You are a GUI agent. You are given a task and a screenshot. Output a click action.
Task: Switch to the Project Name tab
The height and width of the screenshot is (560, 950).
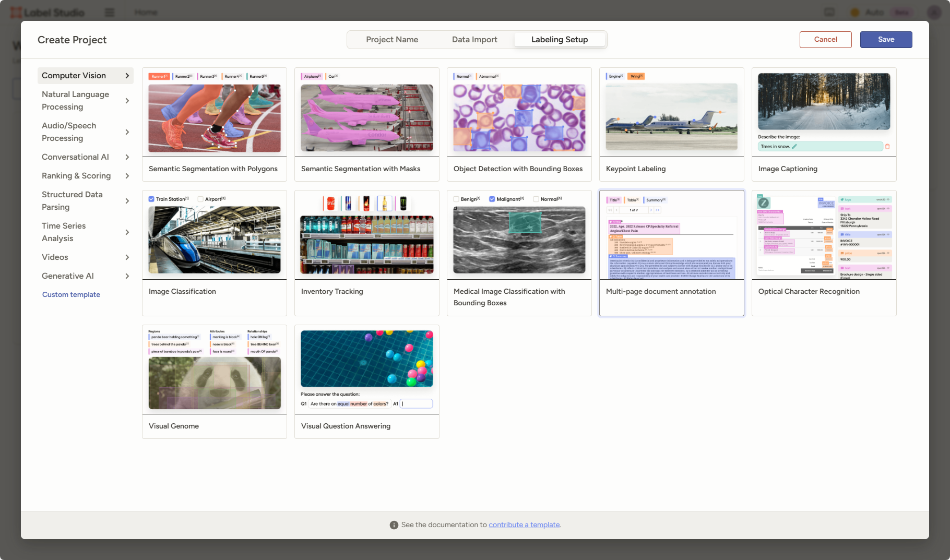point(391,40)
